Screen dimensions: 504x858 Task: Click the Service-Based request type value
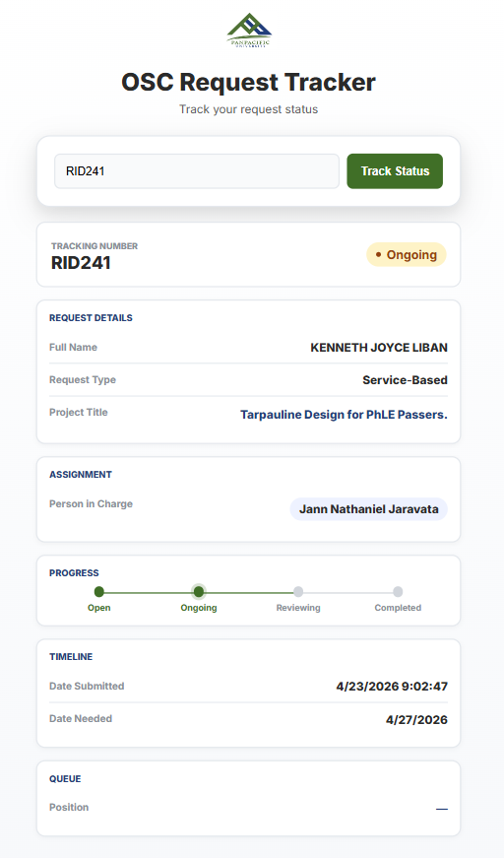(x=405, y=380)
